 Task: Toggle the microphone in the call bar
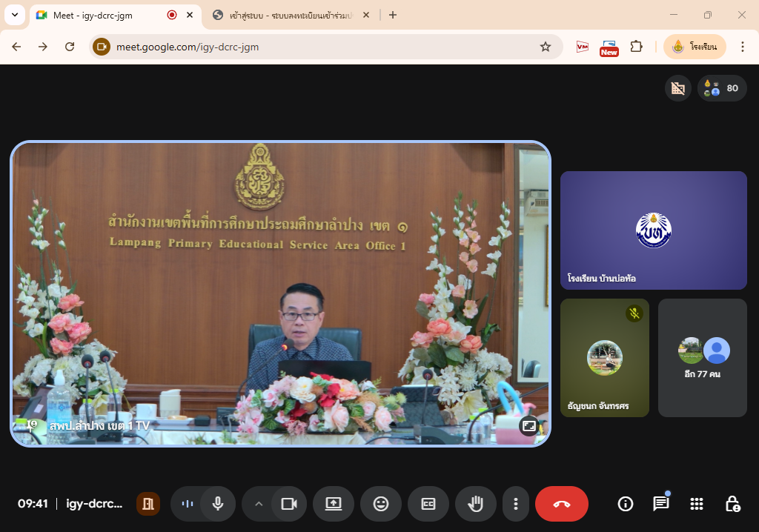[218, 504]
